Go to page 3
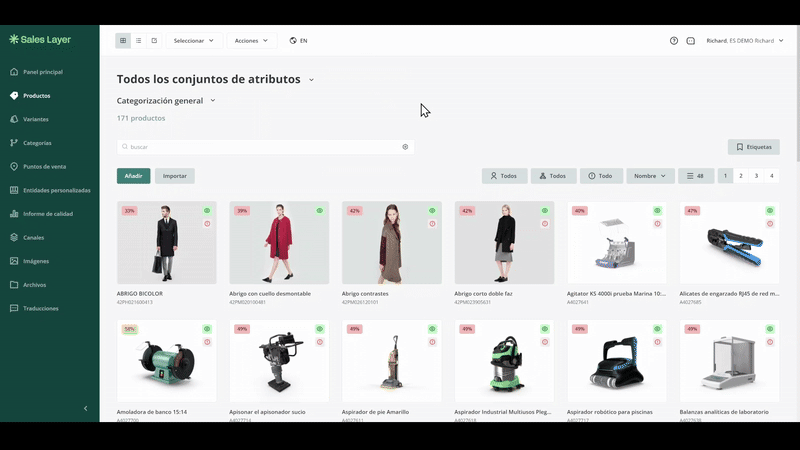This screenshot has height=450, width=800. tap(756, 176)
